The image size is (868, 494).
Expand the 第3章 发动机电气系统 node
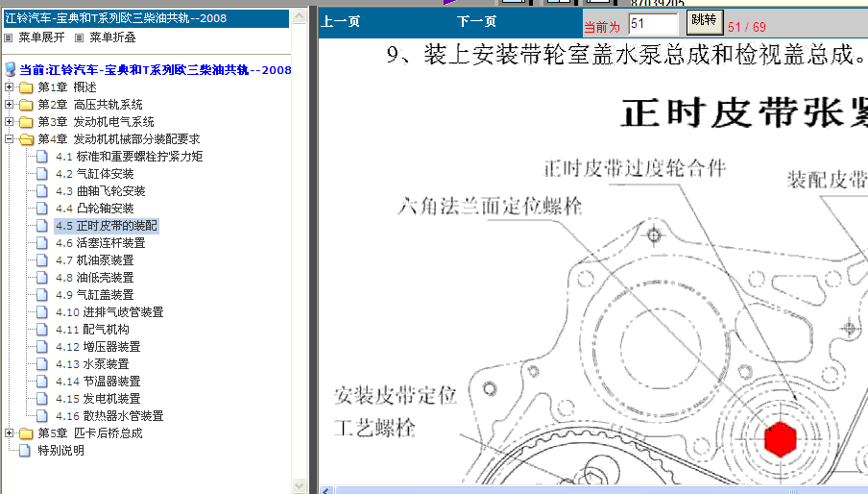[x=9, y=121]
